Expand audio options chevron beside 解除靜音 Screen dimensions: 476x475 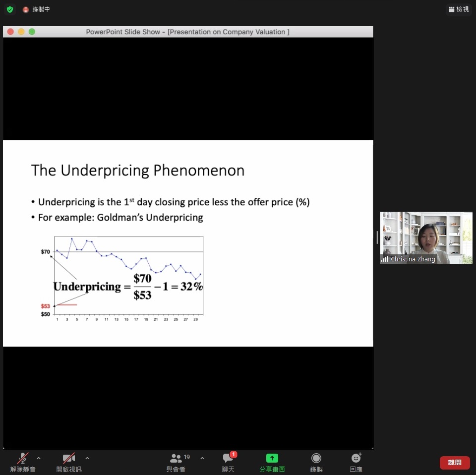39,458
